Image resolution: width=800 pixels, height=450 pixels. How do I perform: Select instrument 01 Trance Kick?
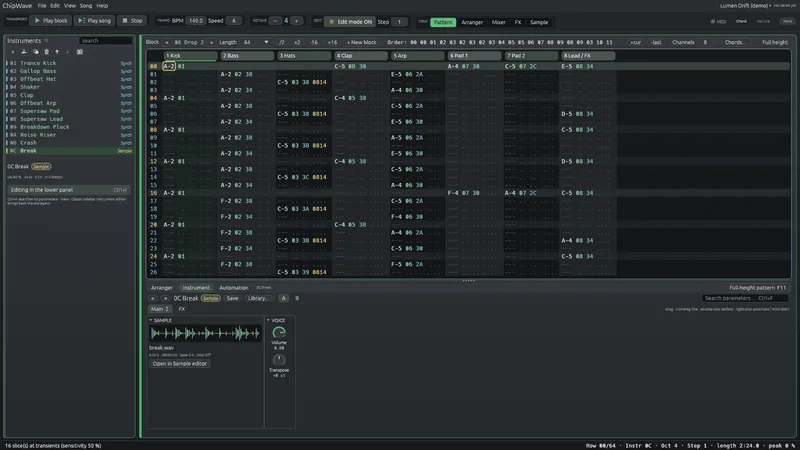point(69,63)
